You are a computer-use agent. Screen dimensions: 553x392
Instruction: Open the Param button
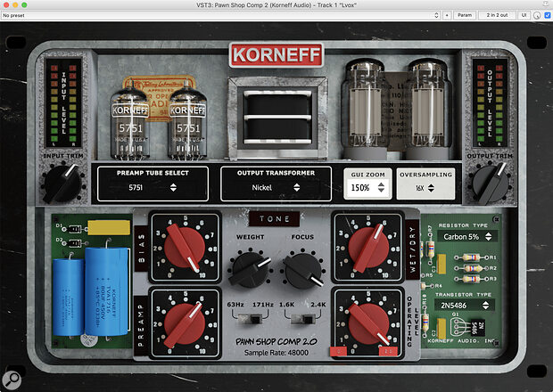point(465,15)
